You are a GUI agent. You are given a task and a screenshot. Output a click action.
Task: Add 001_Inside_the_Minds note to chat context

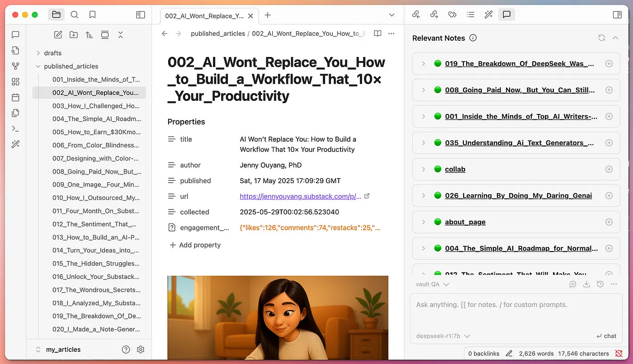pos(609,116)
